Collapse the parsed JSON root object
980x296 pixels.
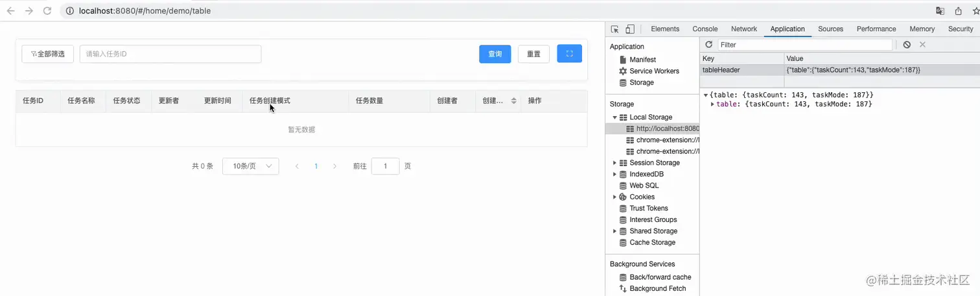(706, 95)
